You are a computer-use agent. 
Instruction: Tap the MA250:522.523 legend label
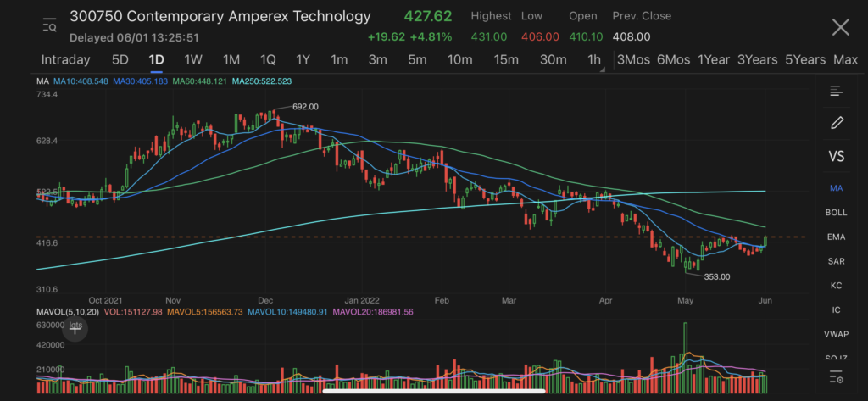(262, 81)
